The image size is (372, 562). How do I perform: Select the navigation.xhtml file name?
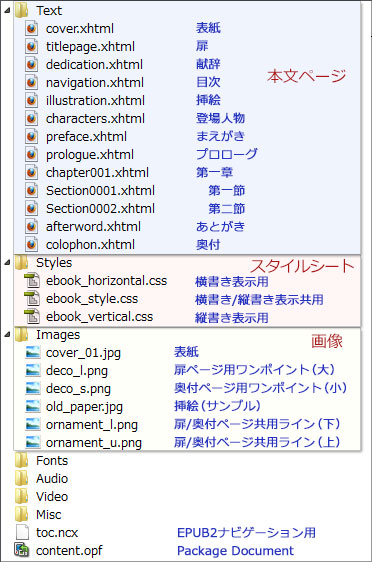tap(95, 83)
